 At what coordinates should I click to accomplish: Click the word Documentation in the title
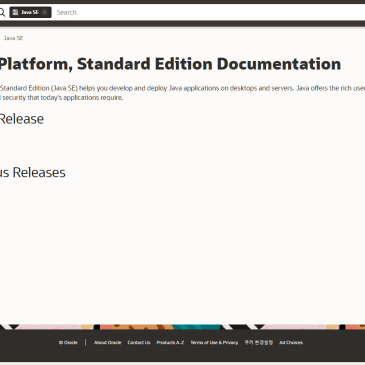pyautogui.click(x=279, y=64)
